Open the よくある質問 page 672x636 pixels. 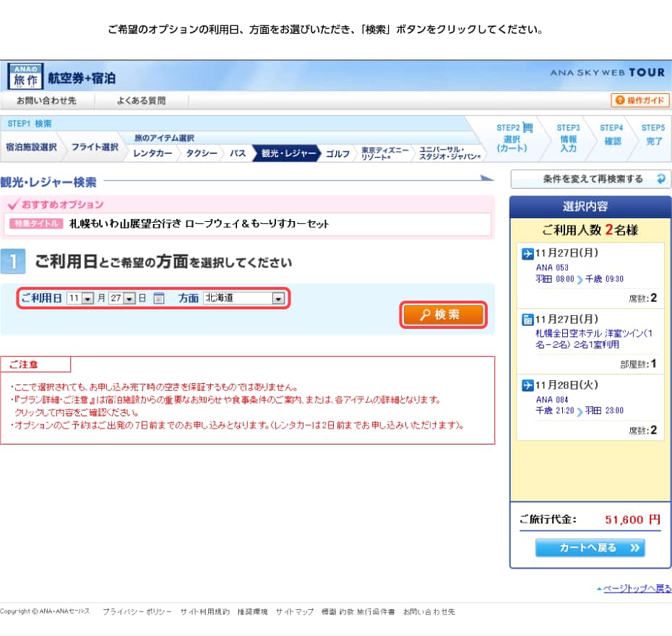[x=141, y=100]
